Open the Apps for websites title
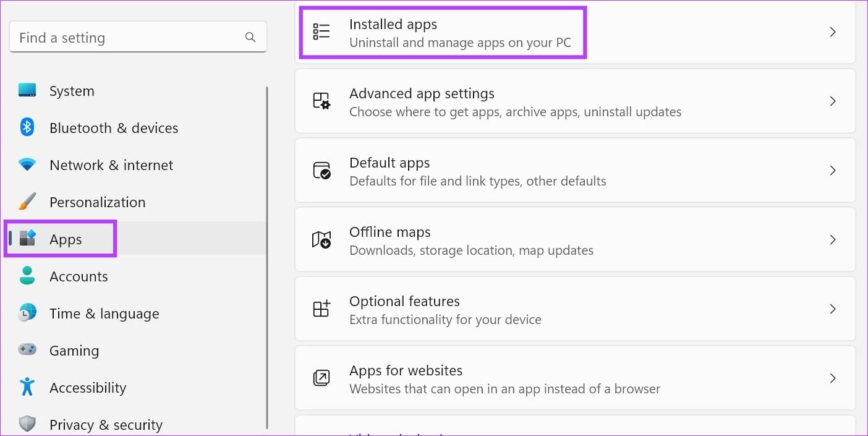The width and height of the screenshot is (868, 436). 406,370
